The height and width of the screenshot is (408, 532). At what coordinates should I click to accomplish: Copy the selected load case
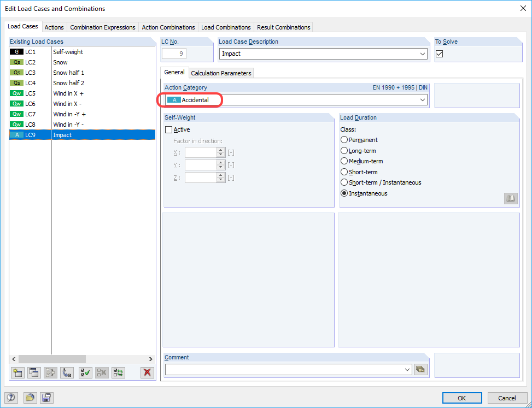(33, 372)
